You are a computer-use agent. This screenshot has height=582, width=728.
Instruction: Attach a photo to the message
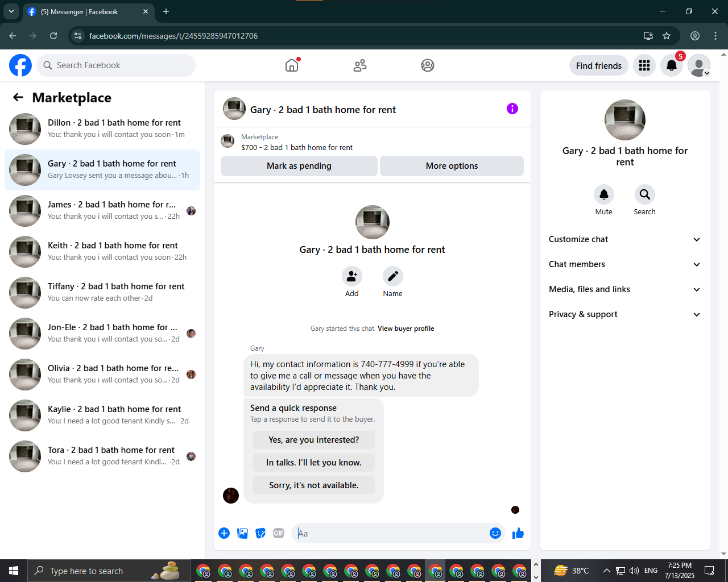click(x=242, y=533)
